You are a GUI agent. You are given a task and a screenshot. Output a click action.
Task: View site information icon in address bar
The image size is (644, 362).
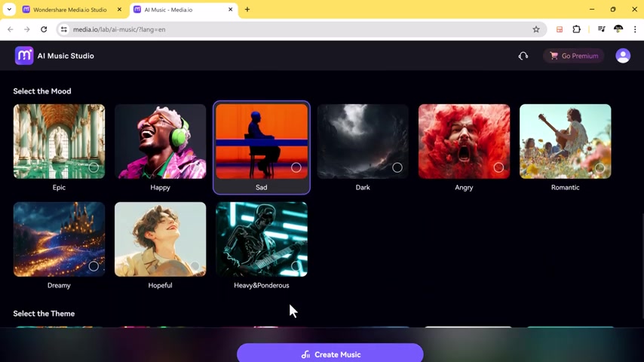(x=64, y=29)
